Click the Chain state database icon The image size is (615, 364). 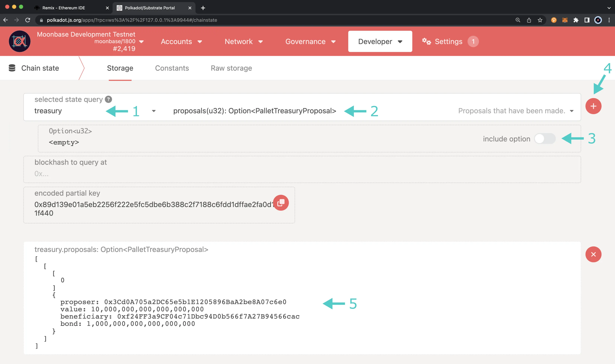12,68
